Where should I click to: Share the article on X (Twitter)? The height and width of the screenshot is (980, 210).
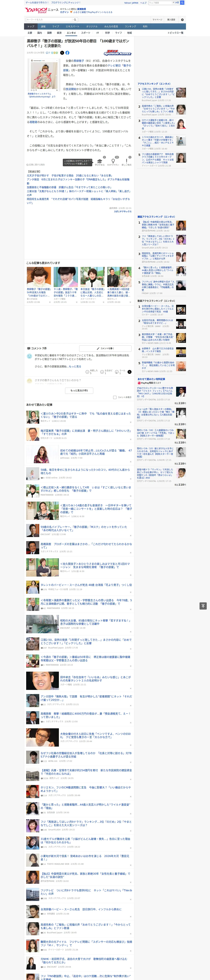(62, 53)
